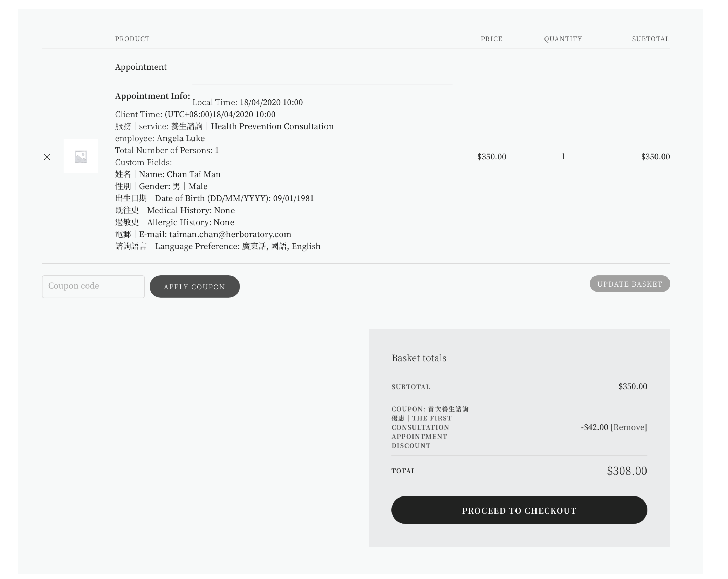The height and width of the screenshot is (579, 728).
Task: Remove the applied coupon discount
Action: (x=629, y=427)
